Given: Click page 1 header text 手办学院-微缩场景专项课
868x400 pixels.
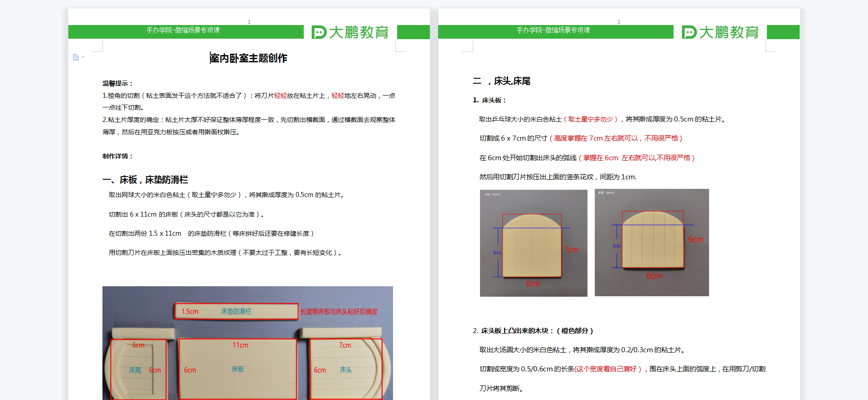Looking at the screenshot, I should tap(183, 30).
